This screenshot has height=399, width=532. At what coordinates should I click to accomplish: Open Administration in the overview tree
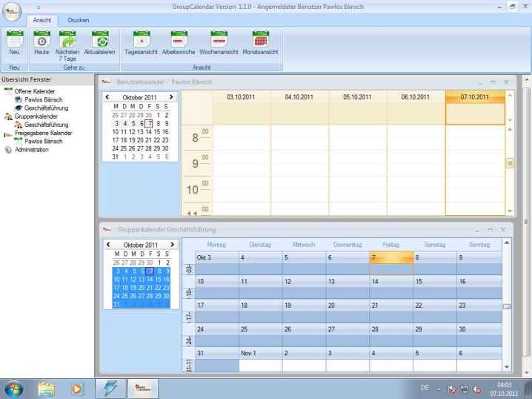click(x=31, y=149)
